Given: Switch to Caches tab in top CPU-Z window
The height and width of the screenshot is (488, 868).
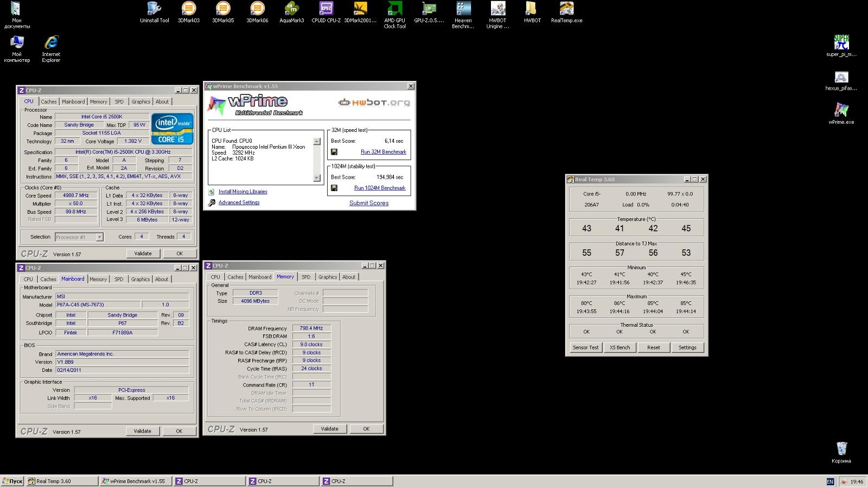Looking at the screenshot, I should tap(48, 102).
